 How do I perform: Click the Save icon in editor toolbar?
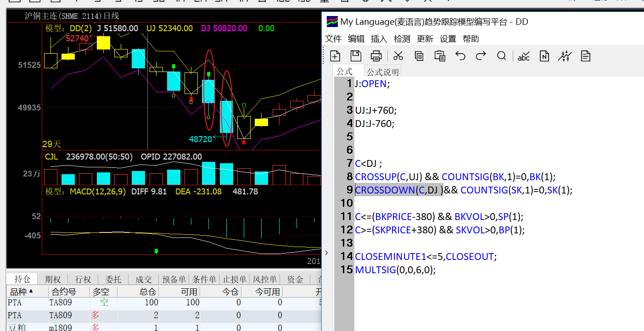coord(356,56)
